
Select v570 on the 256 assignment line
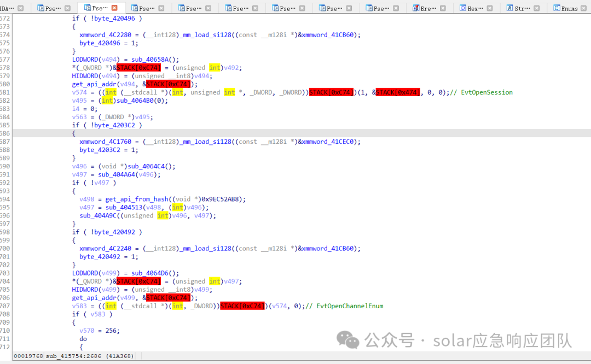pos(86,331)
